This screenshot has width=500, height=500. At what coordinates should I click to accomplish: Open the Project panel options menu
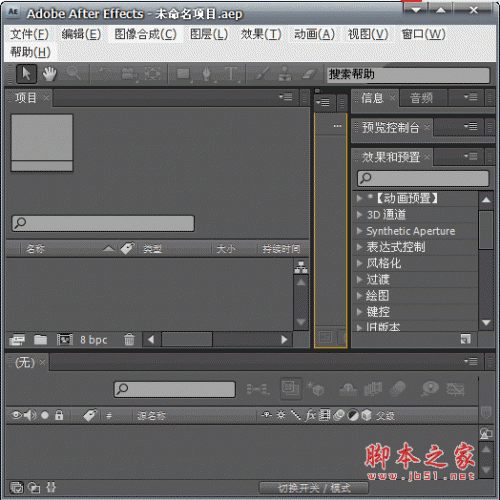(286, 97)
